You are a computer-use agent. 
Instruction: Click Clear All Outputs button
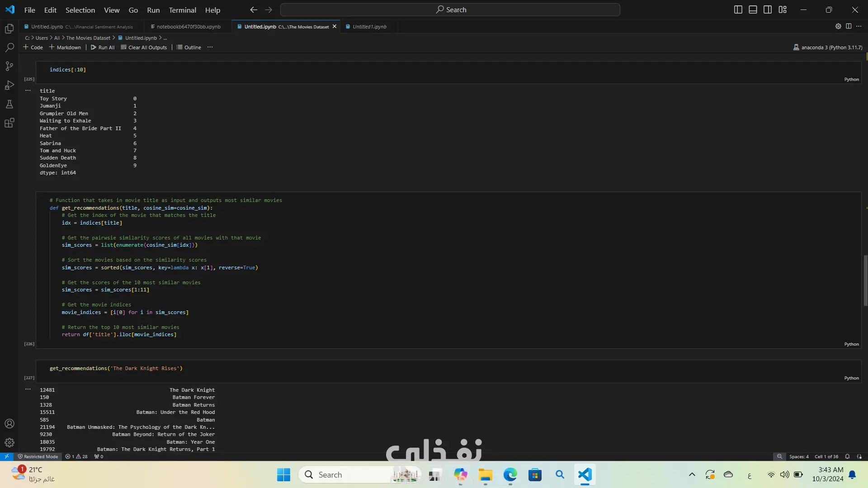click(x=144, y=47)
